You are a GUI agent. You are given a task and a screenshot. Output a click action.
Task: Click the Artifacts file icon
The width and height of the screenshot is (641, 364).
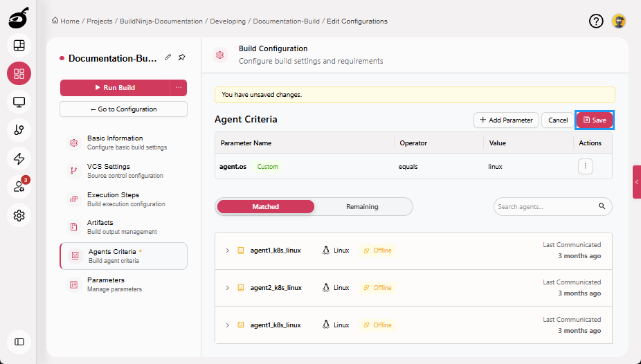(73, 227)
